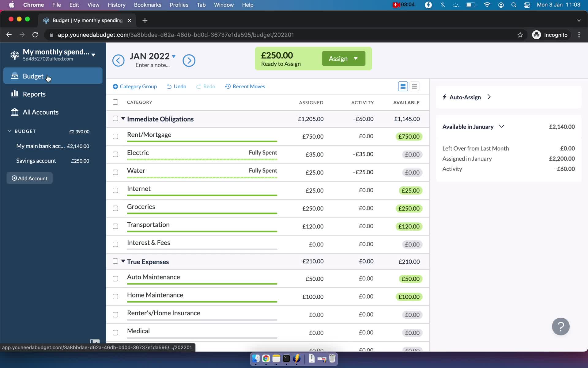Open Recent Moves history
The image size is (588, 368).
tap(245, 86)
